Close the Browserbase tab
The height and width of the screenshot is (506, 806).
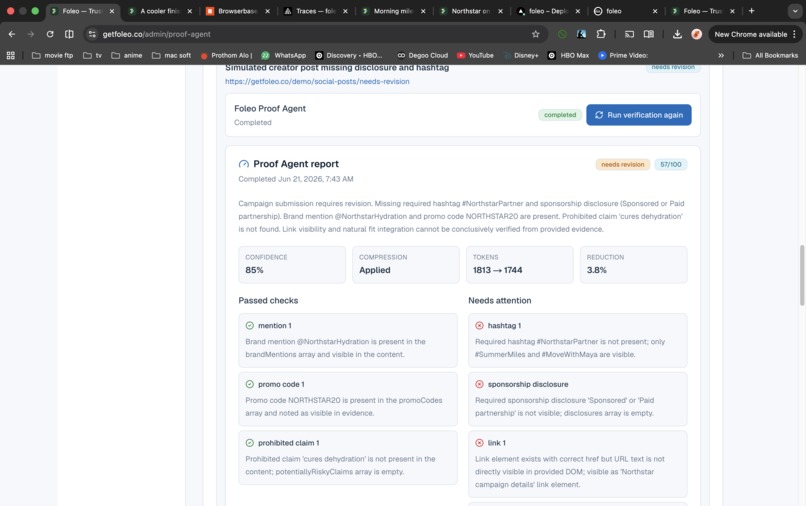click(267, 11)
